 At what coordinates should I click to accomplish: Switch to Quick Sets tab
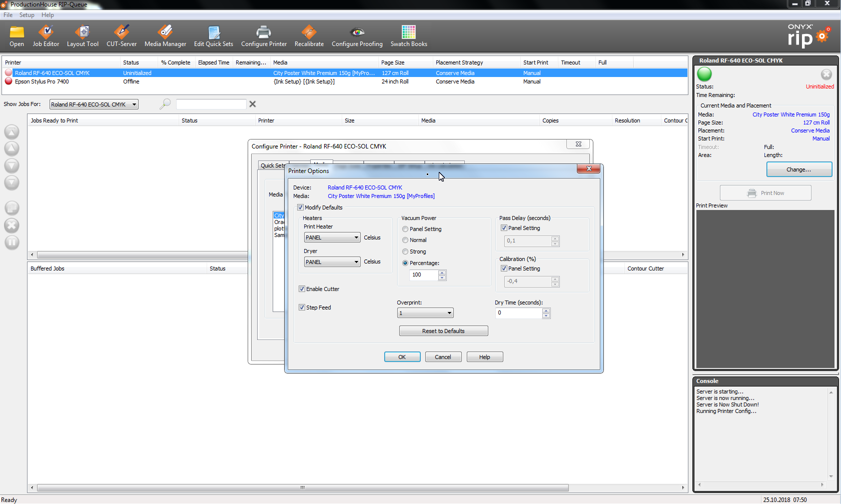(273, 165)
